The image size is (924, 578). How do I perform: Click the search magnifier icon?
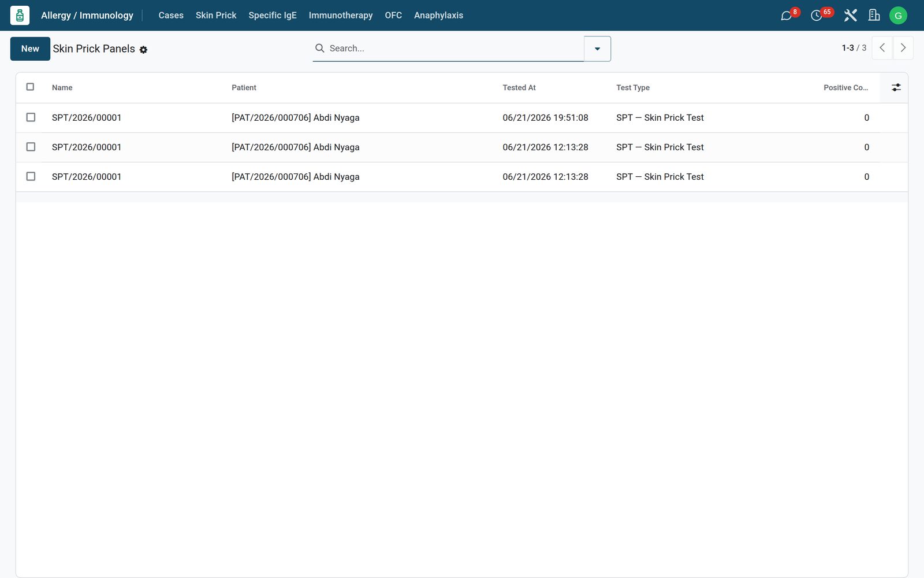pyautogui.click(x=319, y=48)
